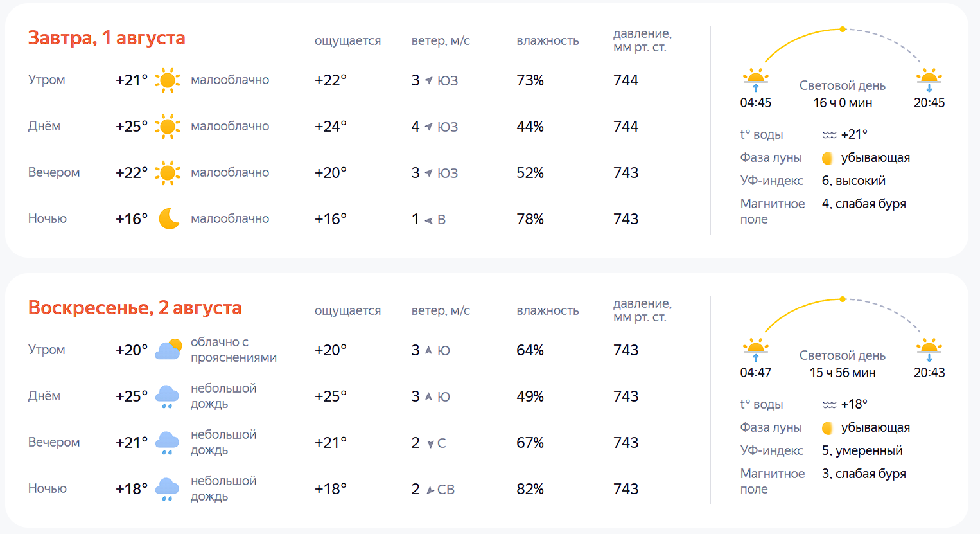Click the rain cloud icon for Sunday night

click(168, 489)
